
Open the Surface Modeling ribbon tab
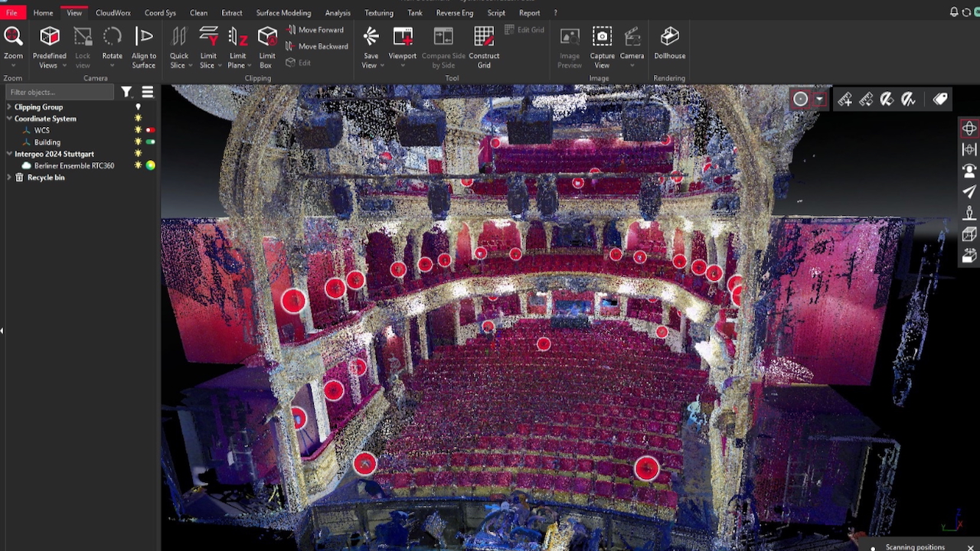pyautogui.click(x=283, y=13)
